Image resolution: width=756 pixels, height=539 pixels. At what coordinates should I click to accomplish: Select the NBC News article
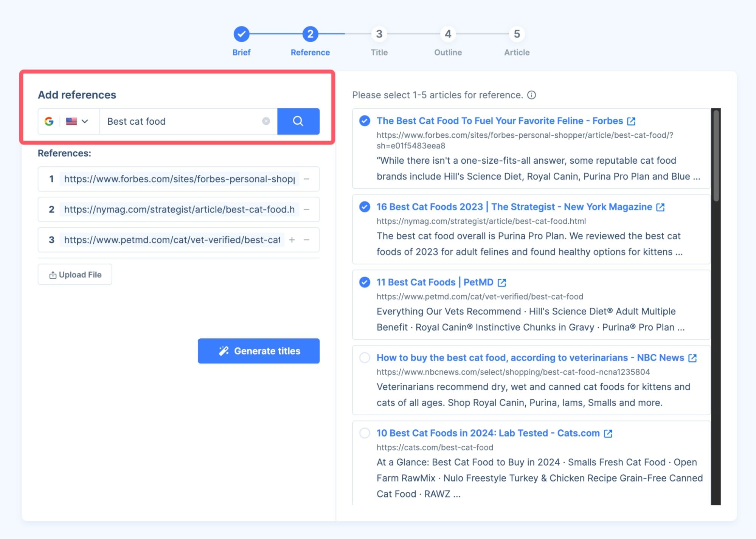[x=365, y=358]
